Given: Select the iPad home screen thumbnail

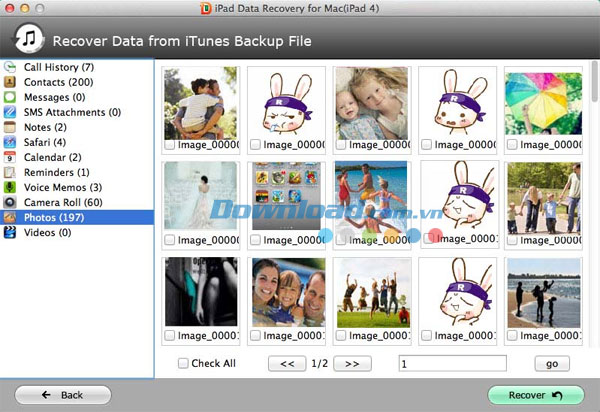Looking at the screenshot, I should pyautogui.click(x=287, y=196).
